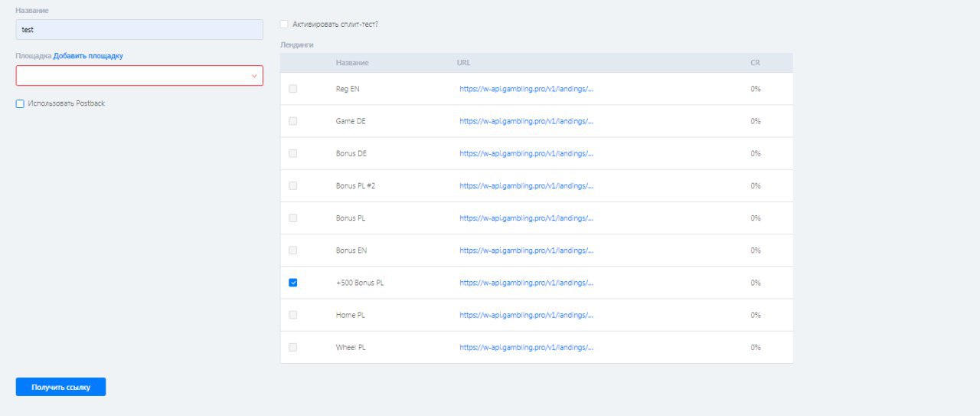Click the Название column header
980x416 pixels.
click(x=351, y=63)
